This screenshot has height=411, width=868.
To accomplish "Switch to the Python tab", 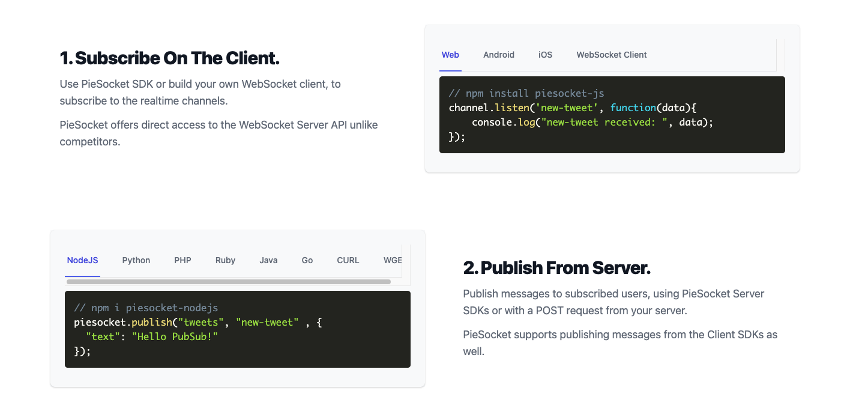I will [136, 260].
